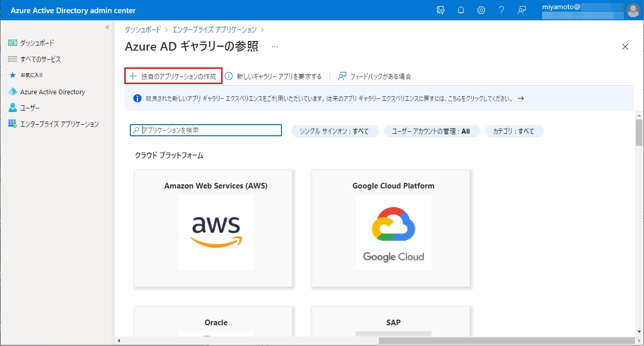Click the feedback icon in top header

point(521,10)
